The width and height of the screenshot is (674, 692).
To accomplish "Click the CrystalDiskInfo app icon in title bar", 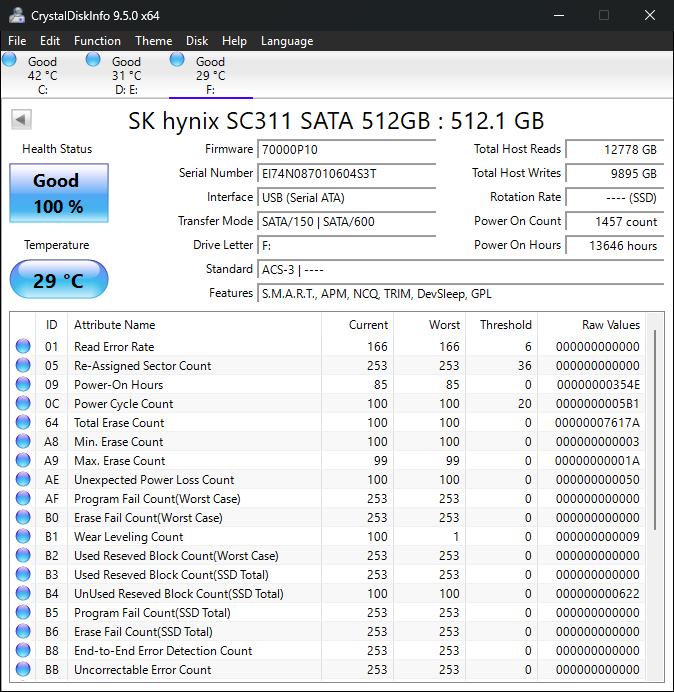I will coord(16,15).
